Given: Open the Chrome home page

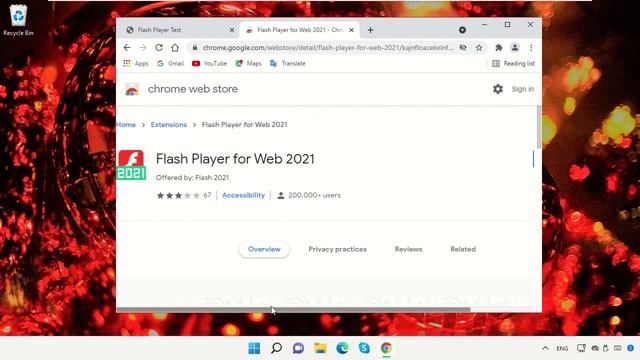Looking at the screenshot, I should coord(175,48).
